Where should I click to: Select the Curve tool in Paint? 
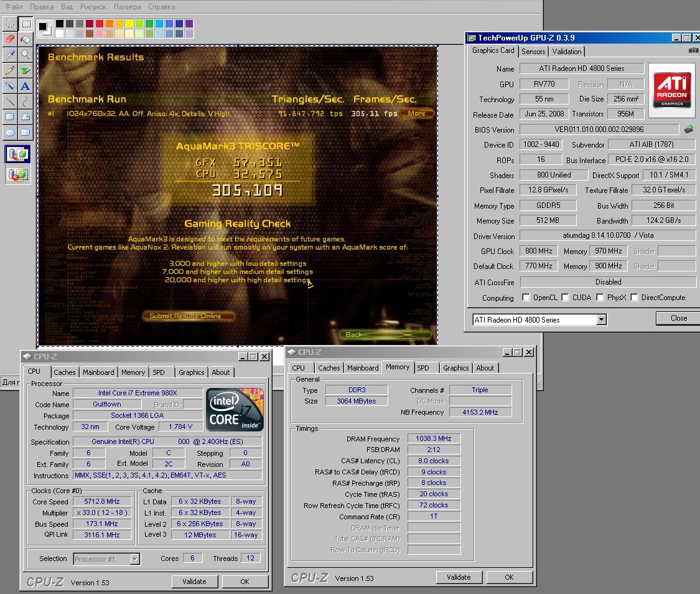pos(26,101)
